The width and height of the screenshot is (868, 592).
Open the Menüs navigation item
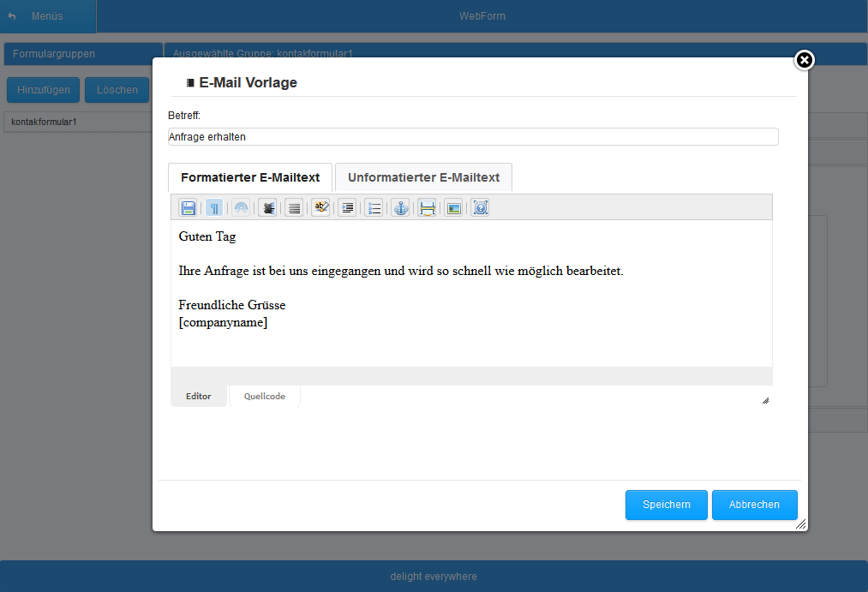coord(47,15)
